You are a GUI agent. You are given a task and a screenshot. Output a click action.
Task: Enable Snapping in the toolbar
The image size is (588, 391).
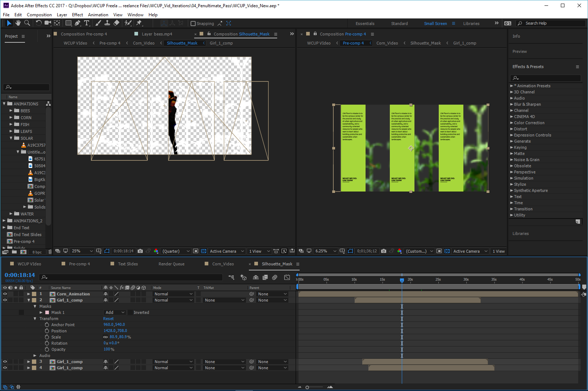click(193, 23)
